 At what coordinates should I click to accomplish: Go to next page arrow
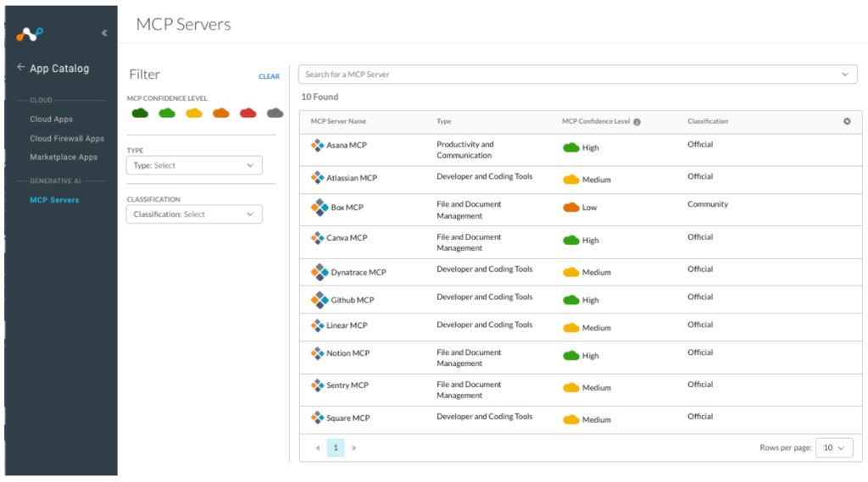[354, 447]
